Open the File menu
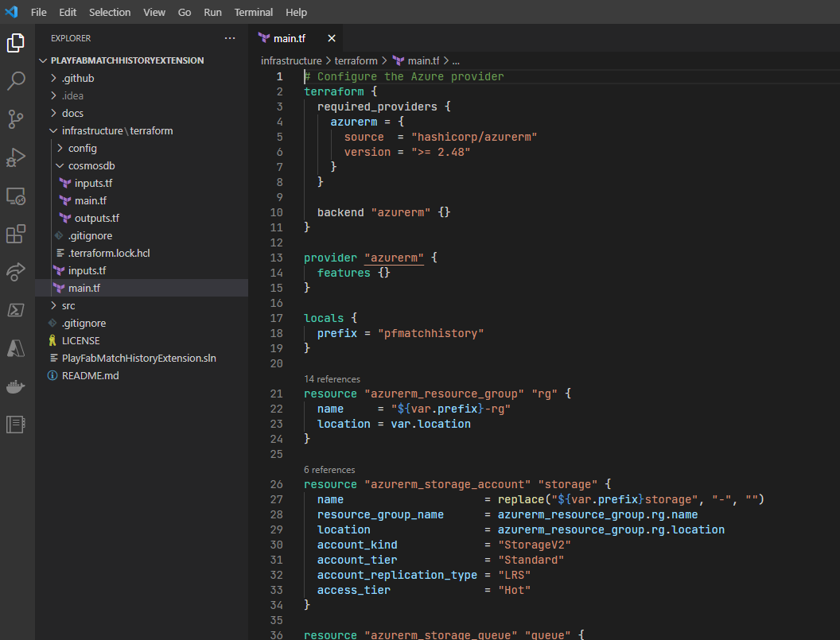 [38, 12]
